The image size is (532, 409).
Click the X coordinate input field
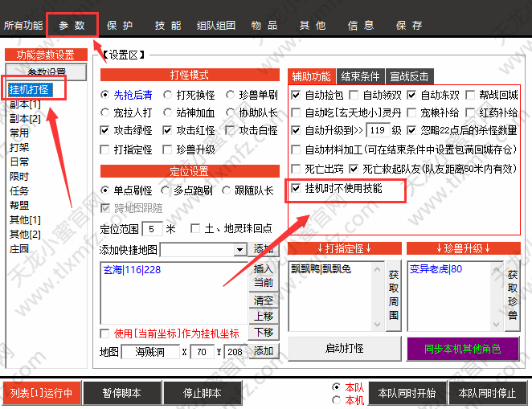202,352
